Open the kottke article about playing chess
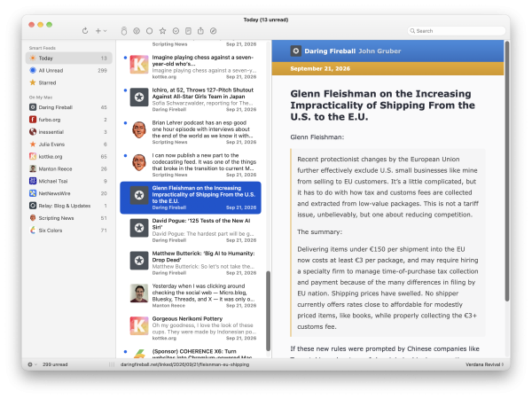 click(x=191, y=66)
